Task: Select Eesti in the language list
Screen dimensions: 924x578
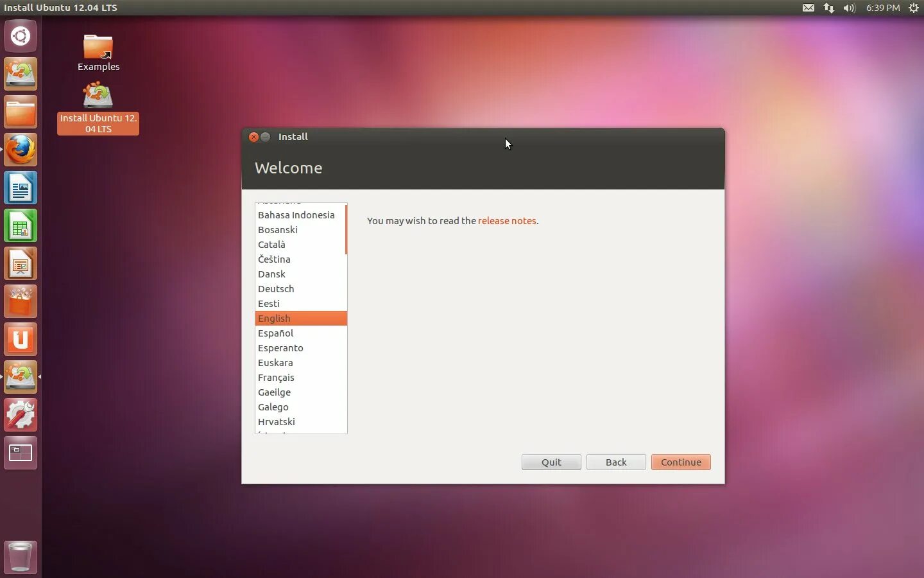Action: 300,303
